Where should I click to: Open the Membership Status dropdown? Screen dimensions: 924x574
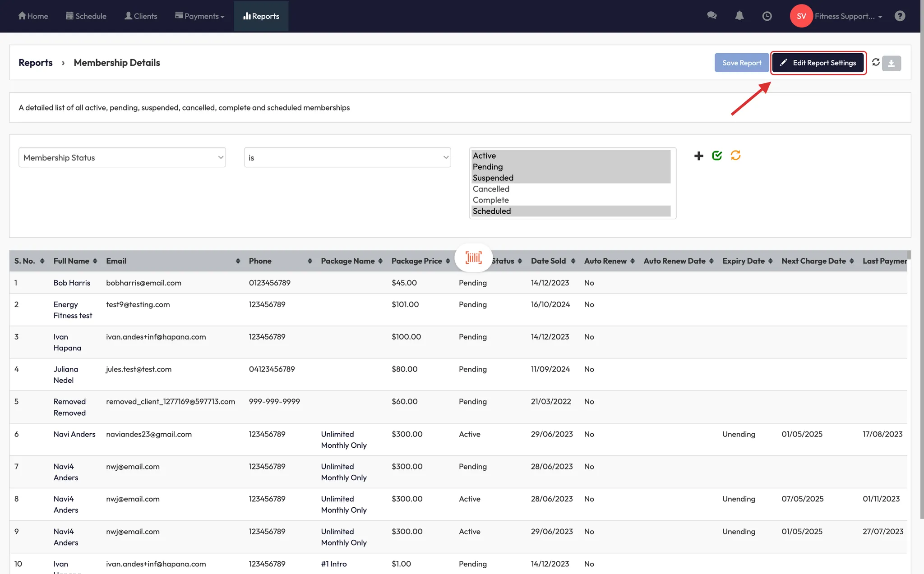tap(122, 157)
